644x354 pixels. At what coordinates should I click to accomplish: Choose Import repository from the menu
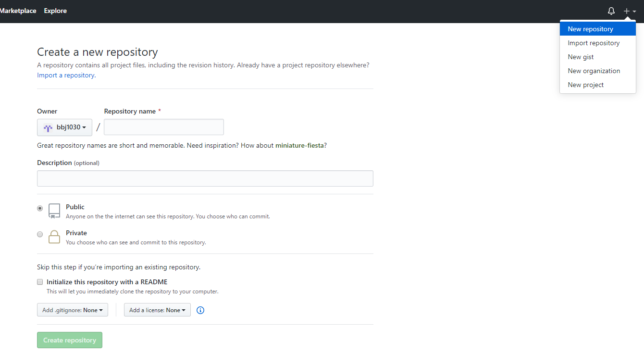tap(594, 43)
